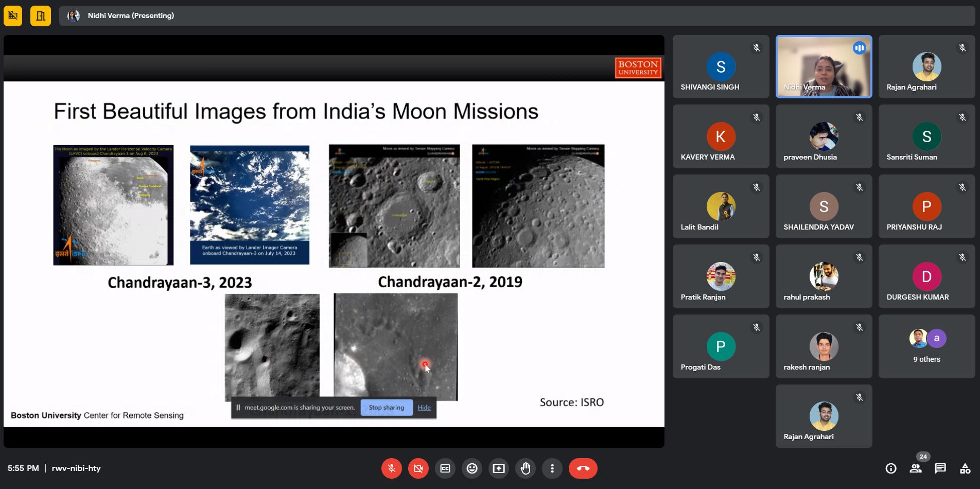Viewport: 980px width, 489px height.
Task: Expand the 9 others participant tile
Action: 926,346
